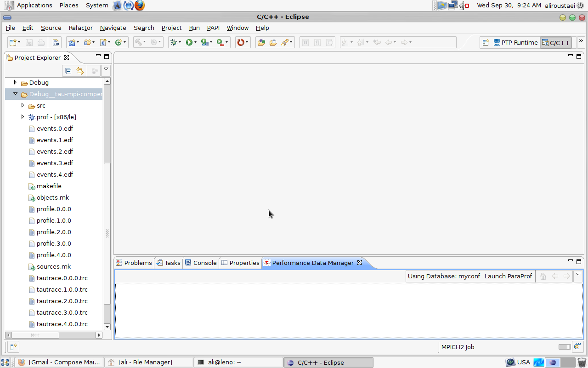The width and height of the screenshot is (588, 368).
Task: Select the C/C++ perspective button
Action: tap(556, 42)
